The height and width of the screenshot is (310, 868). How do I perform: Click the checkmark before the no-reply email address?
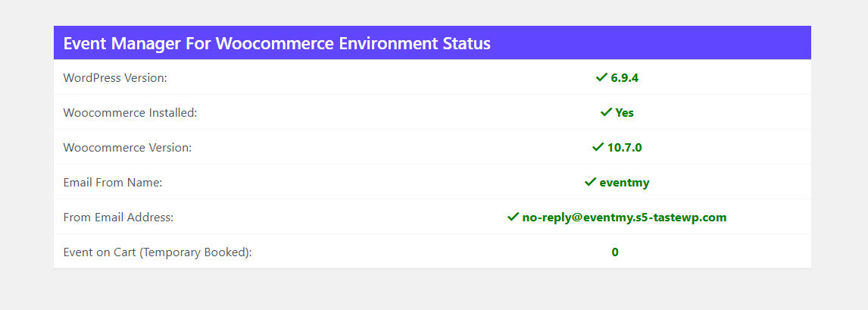point(513,217)
